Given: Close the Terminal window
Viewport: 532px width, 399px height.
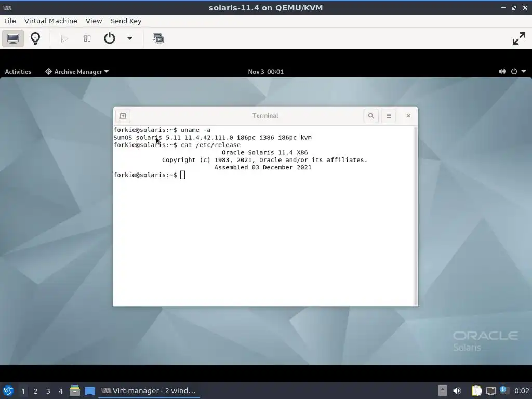Looking at the screenshot, I should (408, 116).
